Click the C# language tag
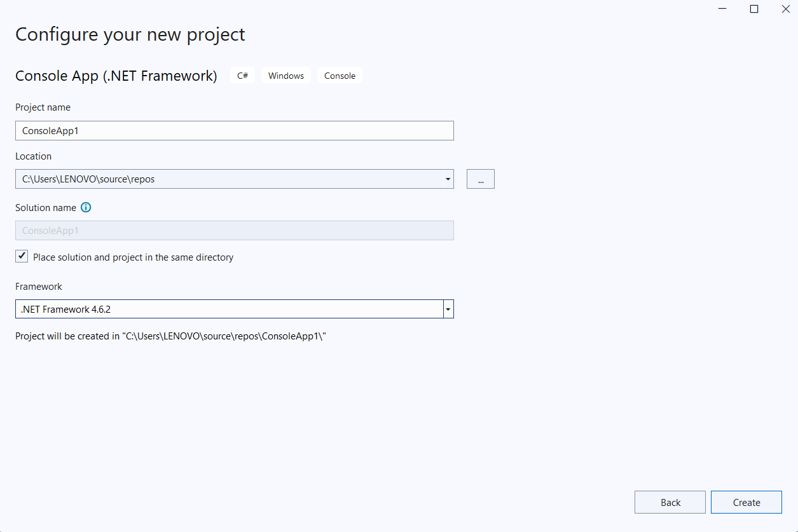The width and height of the screenshot is (798, 532). 242,76
